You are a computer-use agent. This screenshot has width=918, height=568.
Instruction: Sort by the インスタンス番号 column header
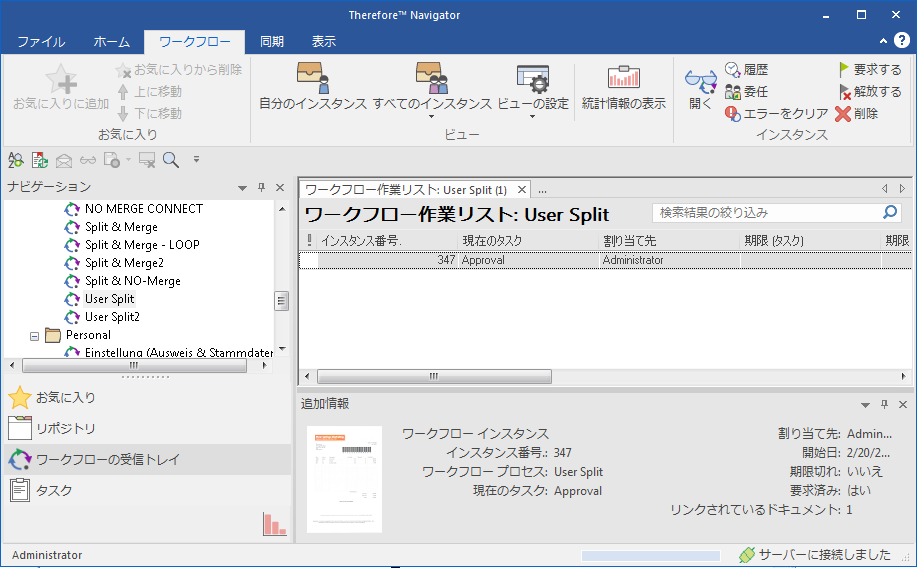[x=386, y=241]
